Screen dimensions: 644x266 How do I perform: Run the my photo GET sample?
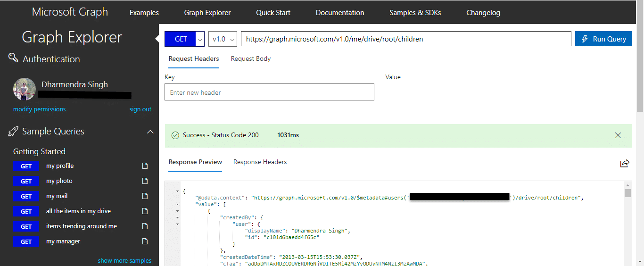[26, 181]
